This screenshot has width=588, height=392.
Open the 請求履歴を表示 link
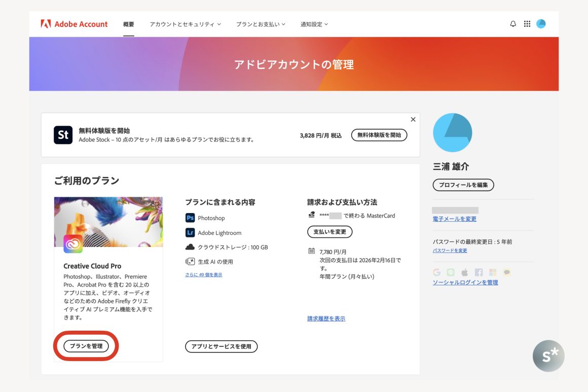tap(326, 318)
